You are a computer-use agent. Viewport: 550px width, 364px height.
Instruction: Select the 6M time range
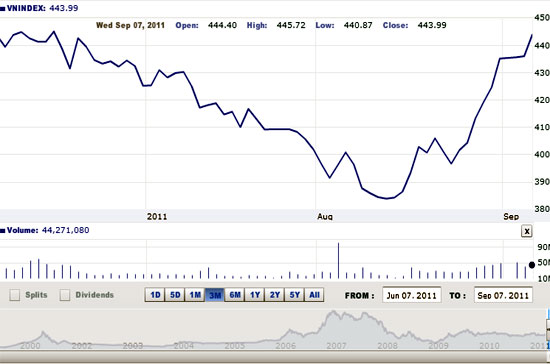[235, 295]
